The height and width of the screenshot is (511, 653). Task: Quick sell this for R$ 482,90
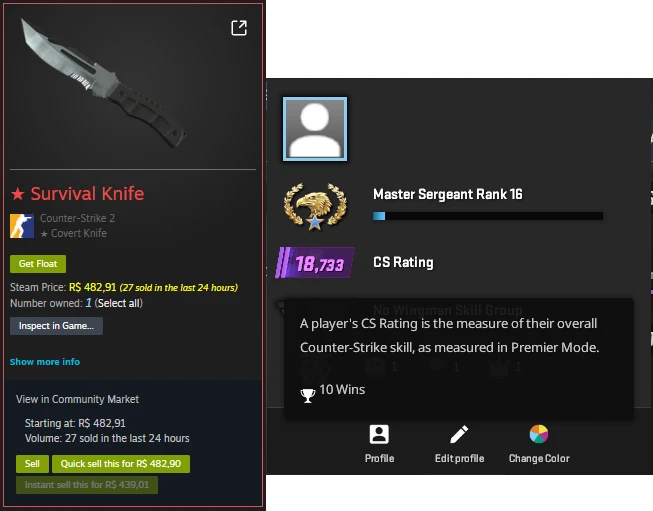(x=121, y=464)
